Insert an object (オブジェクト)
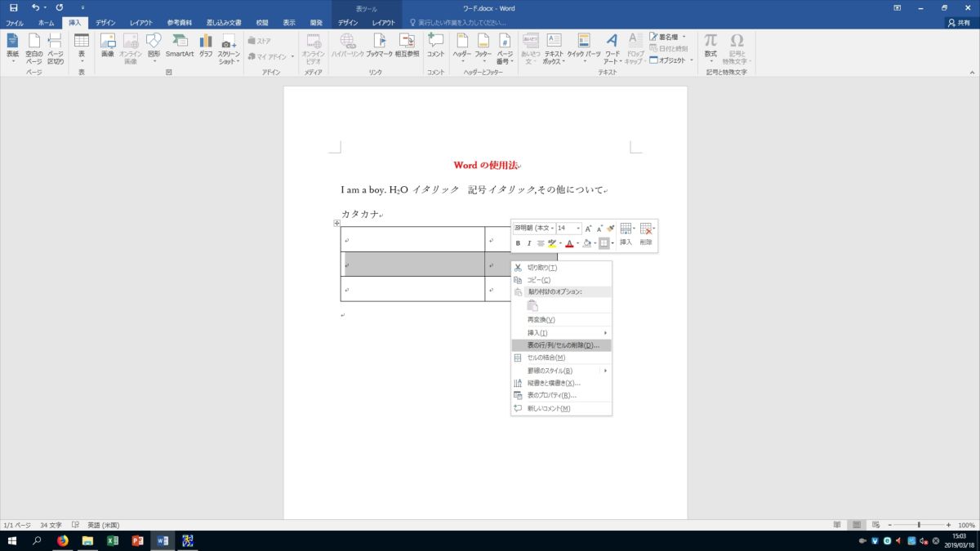The height and width of the screenshot is (551, 980). click(x=671, y=60)
